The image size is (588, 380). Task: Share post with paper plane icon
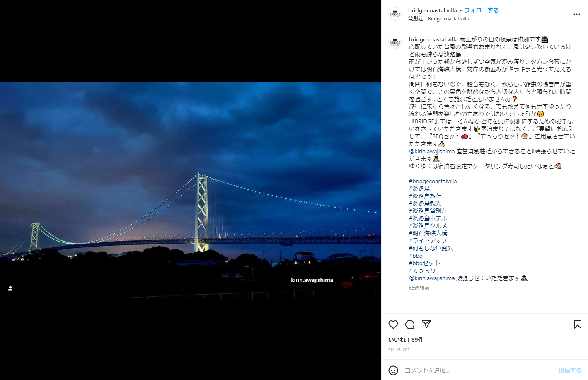tap(426, 324)
